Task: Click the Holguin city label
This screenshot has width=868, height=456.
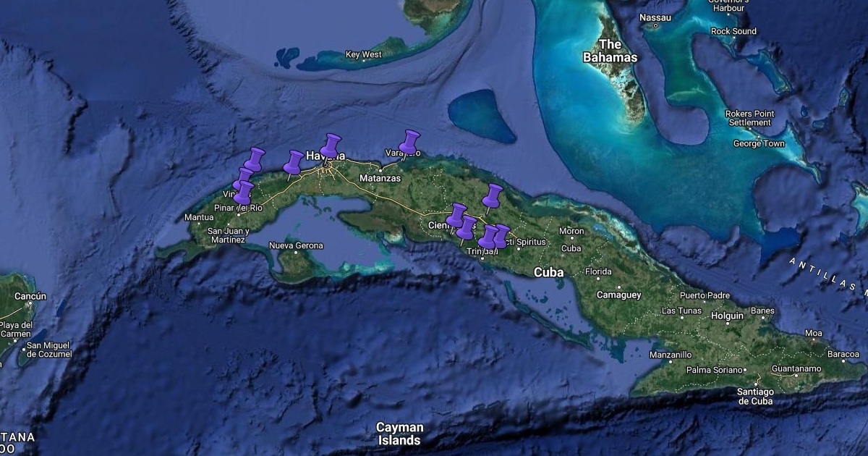Action: point(727,316)
